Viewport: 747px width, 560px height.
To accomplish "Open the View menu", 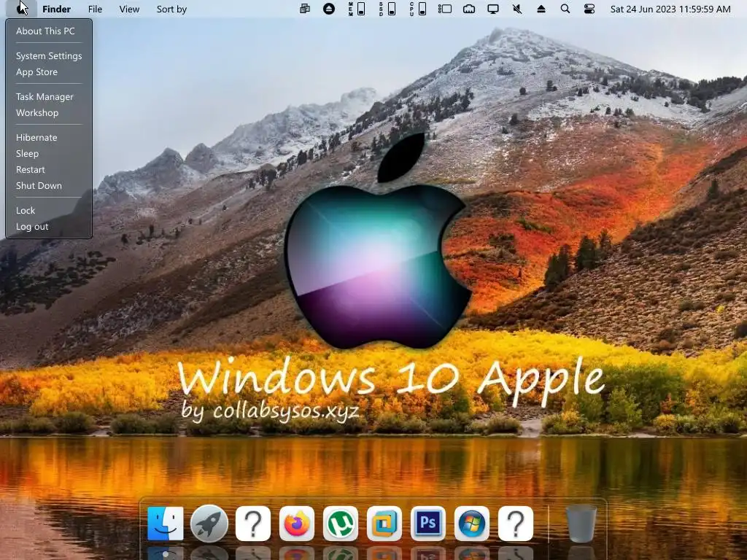I will 129,9.
